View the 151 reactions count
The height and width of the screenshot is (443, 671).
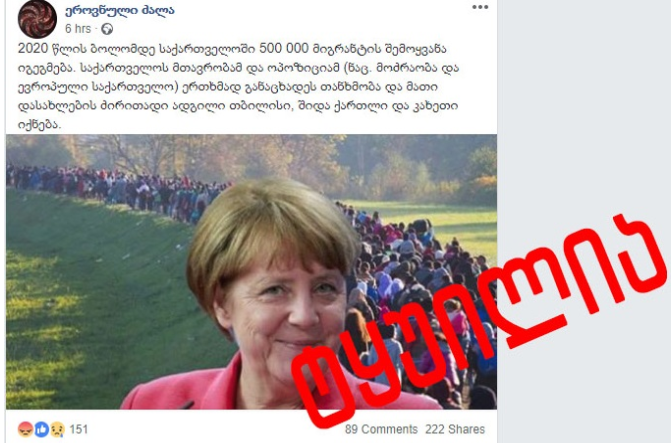pyautogui.click(x=78, y=429)
